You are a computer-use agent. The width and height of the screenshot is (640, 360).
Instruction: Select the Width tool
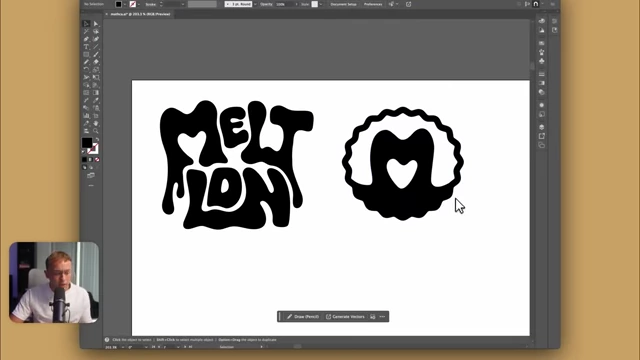(x=86, y=77)
